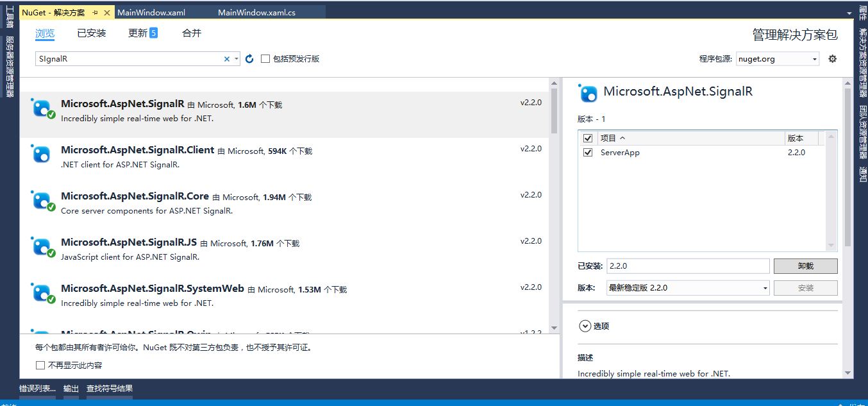This screenshot has width=868, height=406.
Task: Click the 卸载 button
Action: tap(805, 266)
